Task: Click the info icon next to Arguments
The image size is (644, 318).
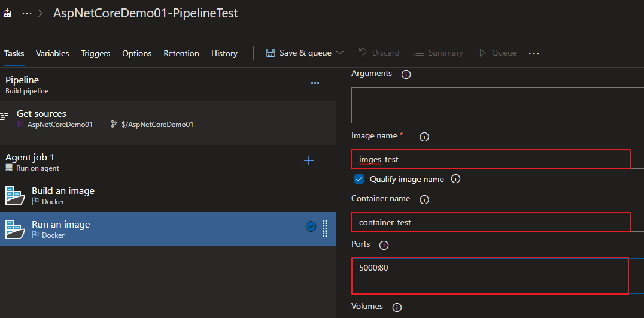Action: [406, 74]
